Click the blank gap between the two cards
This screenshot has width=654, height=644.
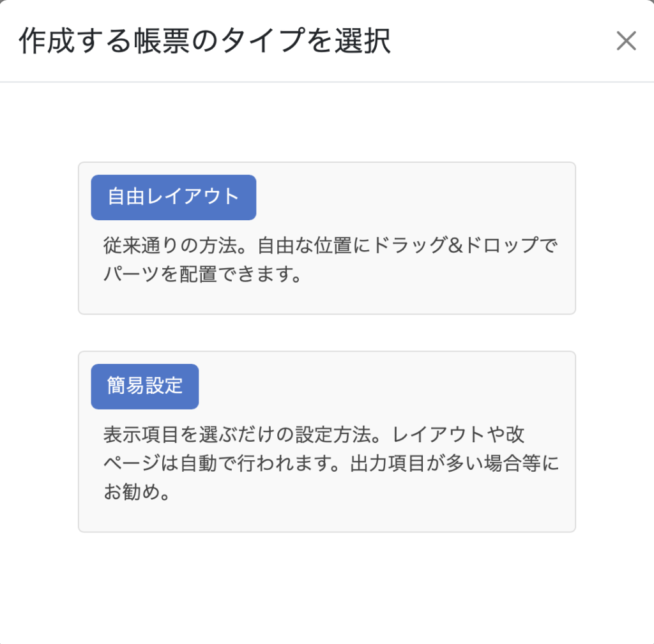327,333
